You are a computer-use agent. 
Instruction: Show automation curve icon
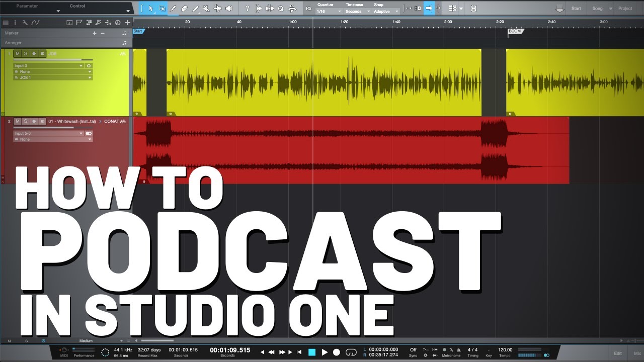point(36,23)
